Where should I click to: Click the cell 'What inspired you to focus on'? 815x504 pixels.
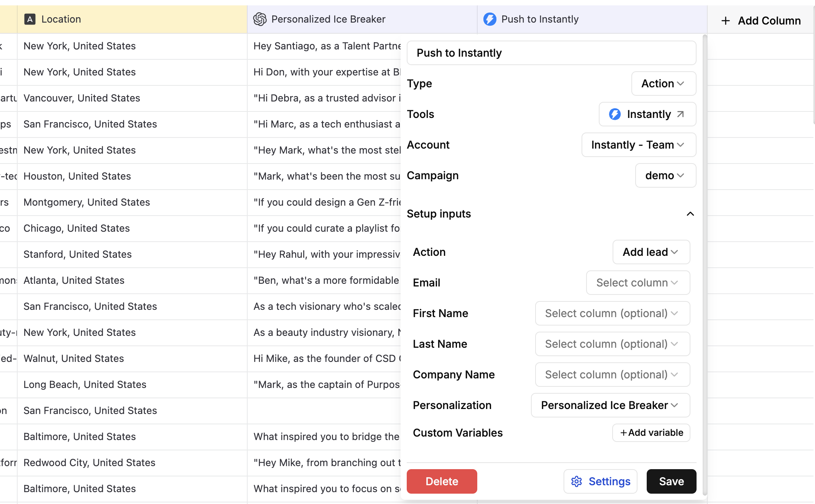click(324, 489)
